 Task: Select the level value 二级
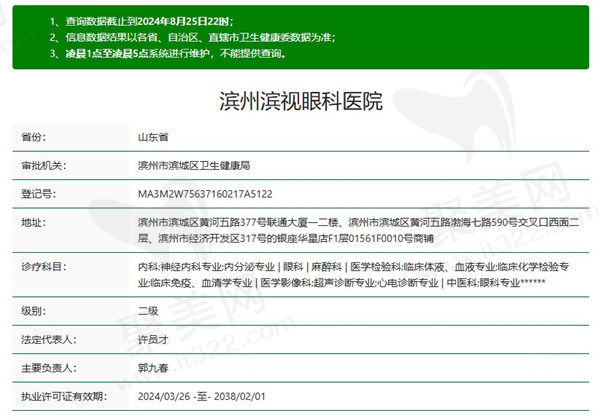point(148,311)
